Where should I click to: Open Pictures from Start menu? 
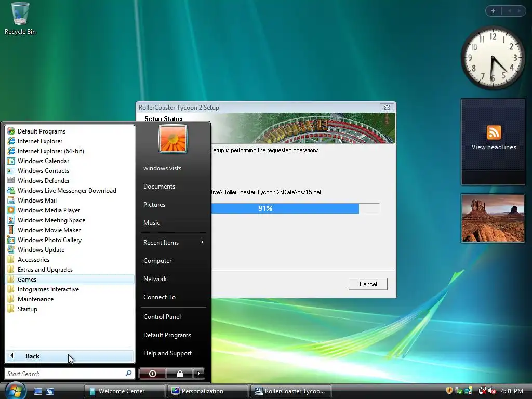click(154, 205)
